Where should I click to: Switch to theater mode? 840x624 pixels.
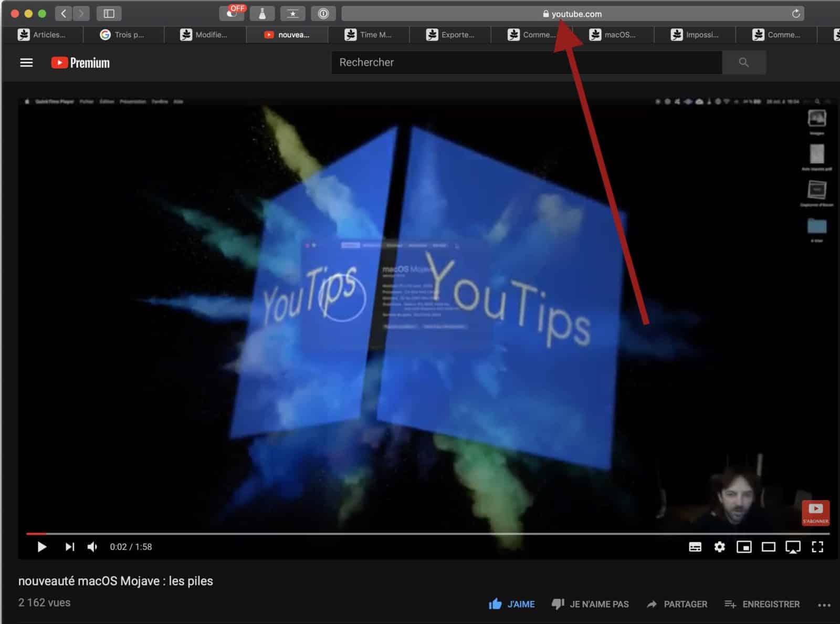(x=769, y=547)
